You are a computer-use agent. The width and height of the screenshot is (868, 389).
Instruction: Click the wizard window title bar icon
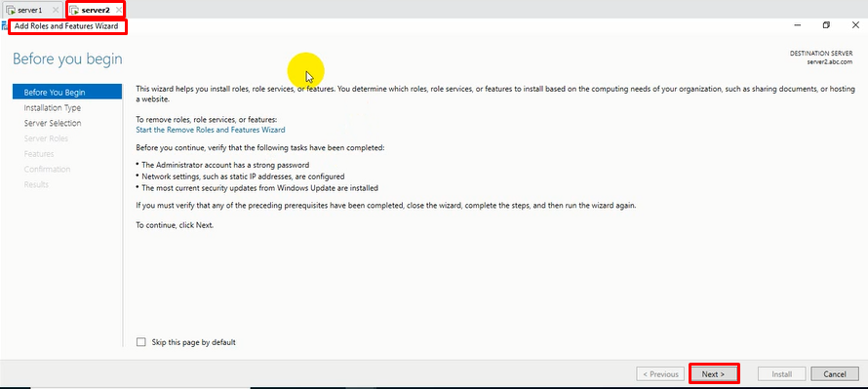point(5,26)
